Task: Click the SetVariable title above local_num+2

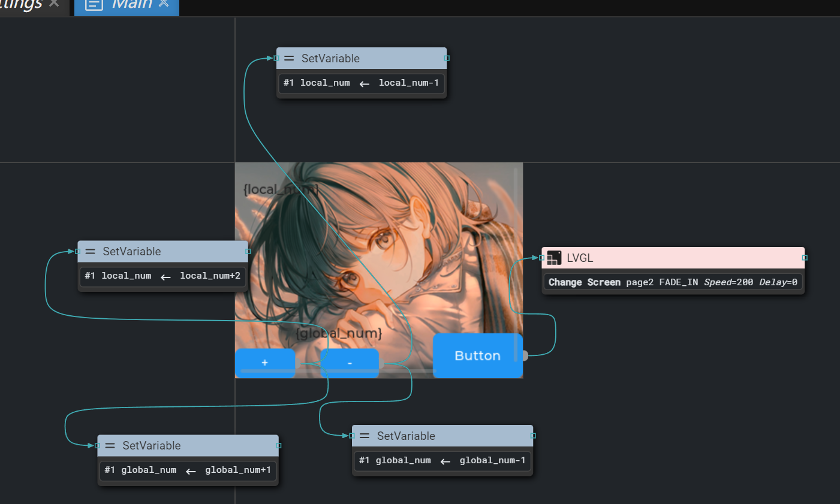Action: [132, 252]
